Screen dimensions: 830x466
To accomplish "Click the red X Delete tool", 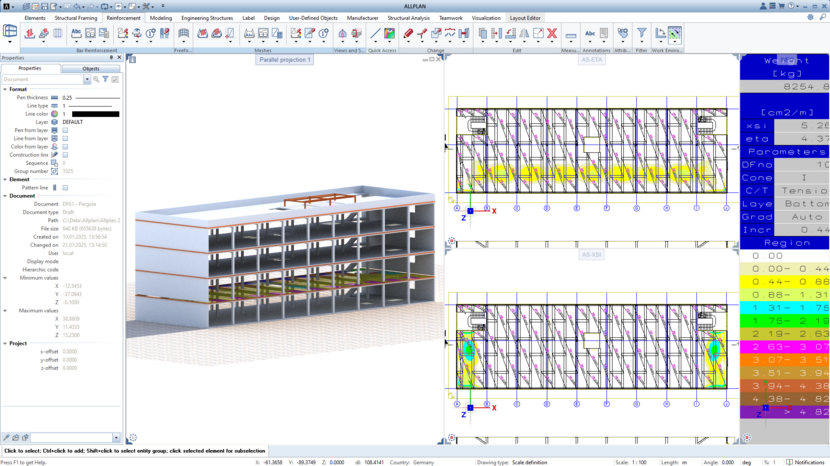I will [x=552, y=34].
